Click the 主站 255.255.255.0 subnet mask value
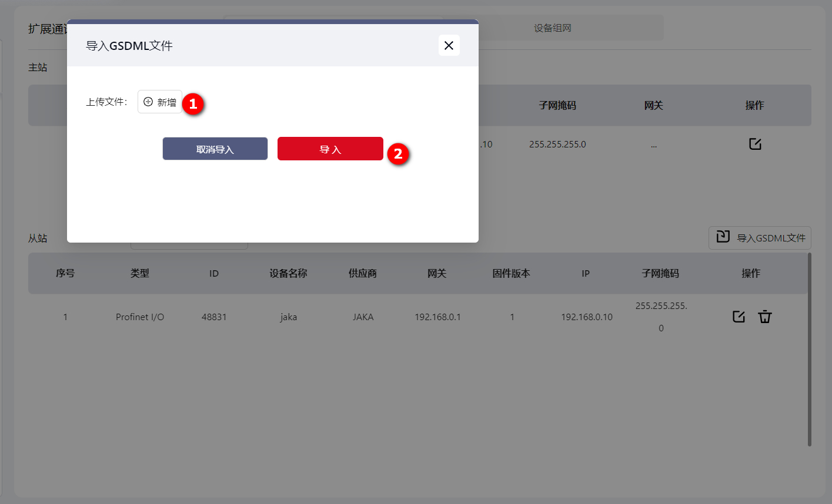The width and height of the screenshot is (832, 504). click(x=557, y=145)
